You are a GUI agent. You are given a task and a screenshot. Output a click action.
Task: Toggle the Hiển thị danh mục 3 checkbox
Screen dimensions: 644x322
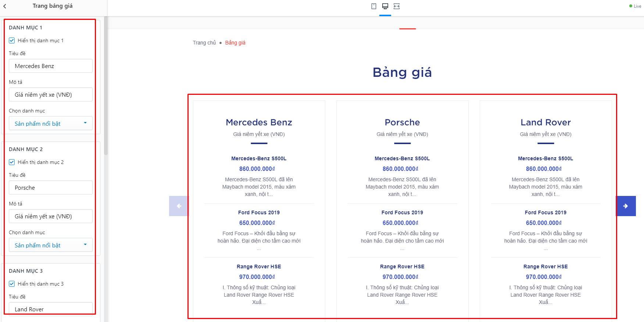tap(12, 284)
